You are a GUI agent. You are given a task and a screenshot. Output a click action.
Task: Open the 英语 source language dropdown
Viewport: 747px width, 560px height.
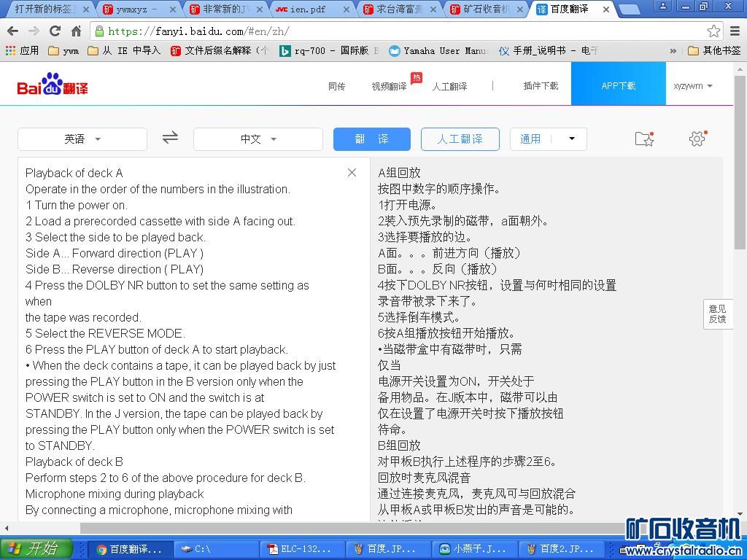pos(82,139)
